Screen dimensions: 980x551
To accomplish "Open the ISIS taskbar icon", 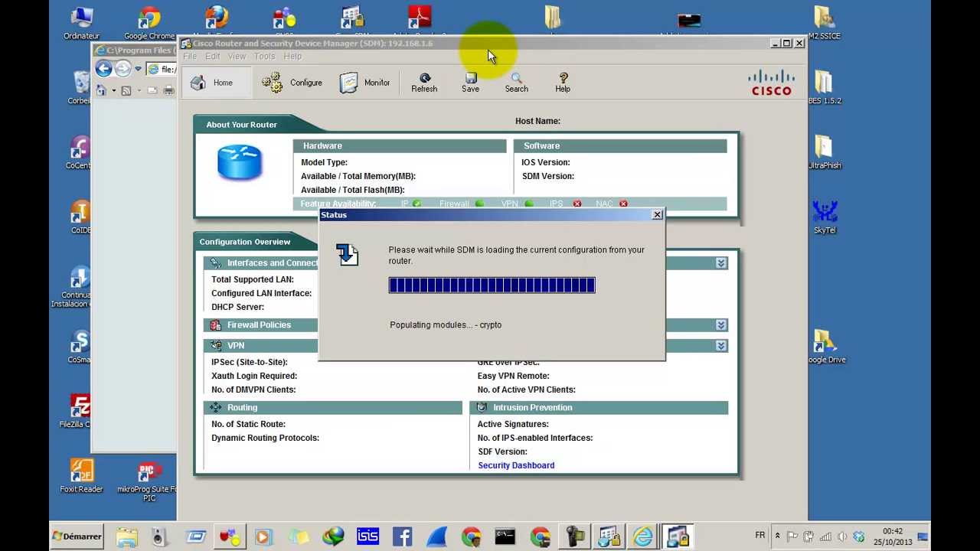I will [x=367, y=536].
